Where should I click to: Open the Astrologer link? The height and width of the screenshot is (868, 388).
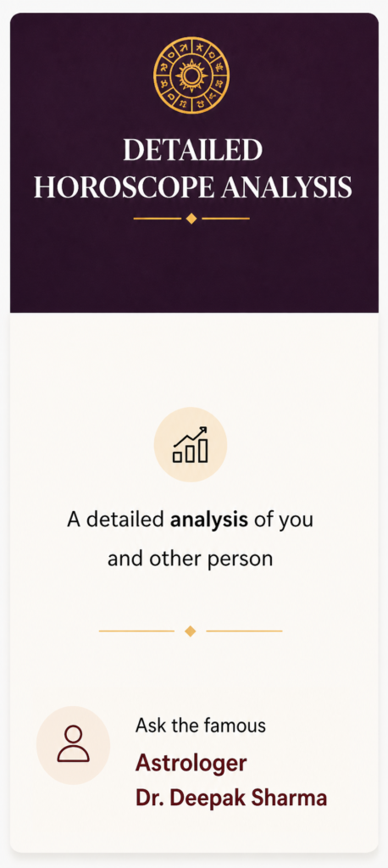[x=191, y=763]
